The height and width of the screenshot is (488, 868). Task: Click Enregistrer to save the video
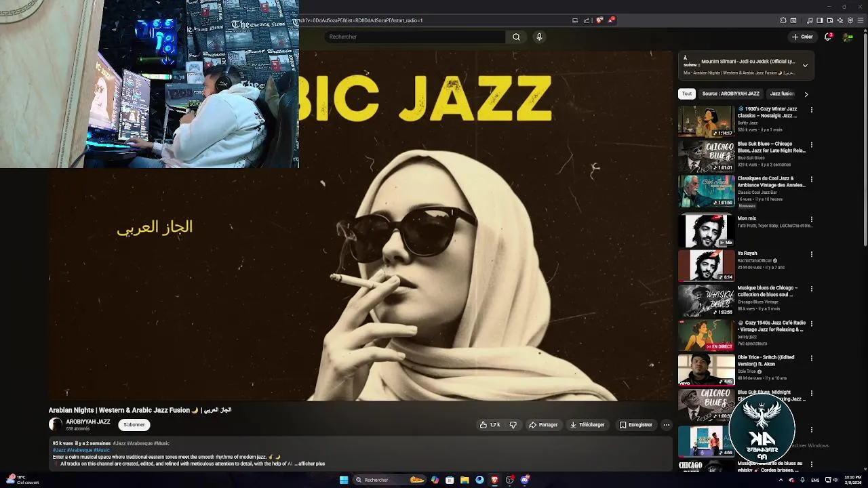(635, 425)
